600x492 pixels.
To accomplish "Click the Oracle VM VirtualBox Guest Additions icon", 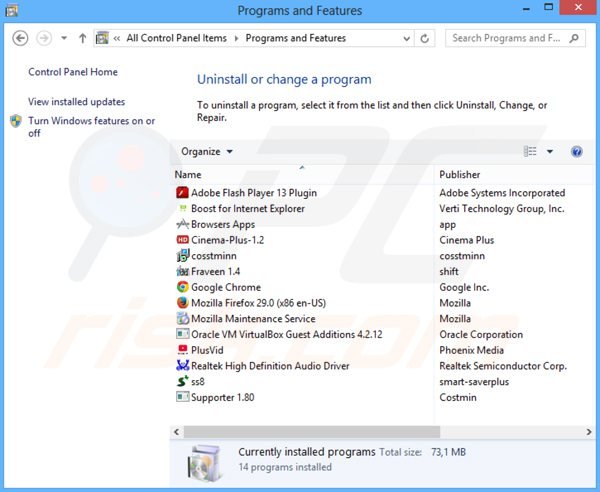I will coord(183,334).
